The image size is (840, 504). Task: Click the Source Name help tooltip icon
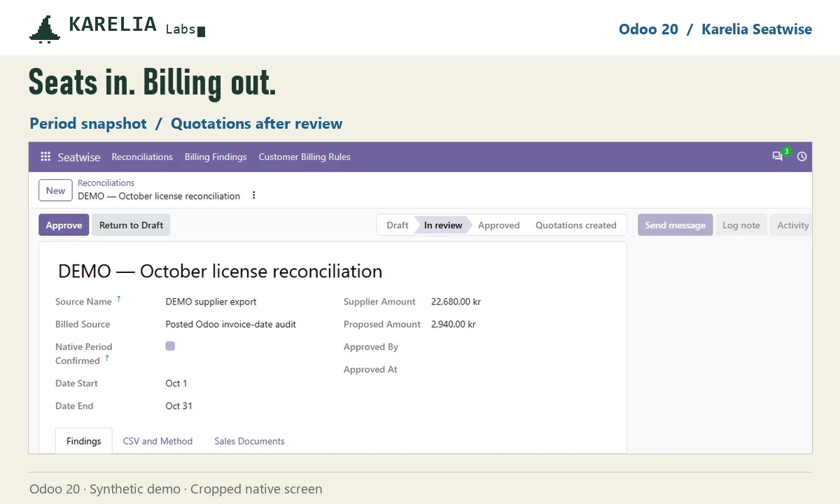[119, 299]
